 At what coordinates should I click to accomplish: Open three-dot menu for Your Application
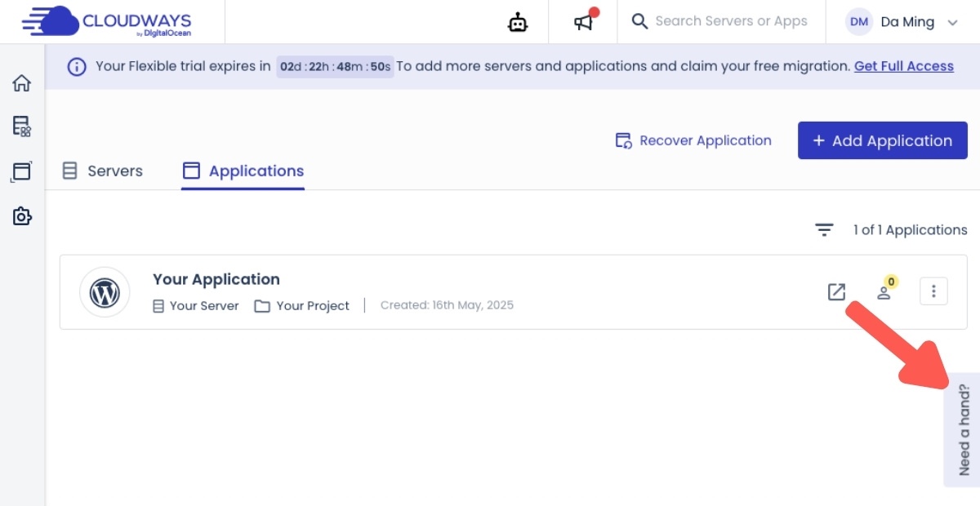click(x=933, y=291)
